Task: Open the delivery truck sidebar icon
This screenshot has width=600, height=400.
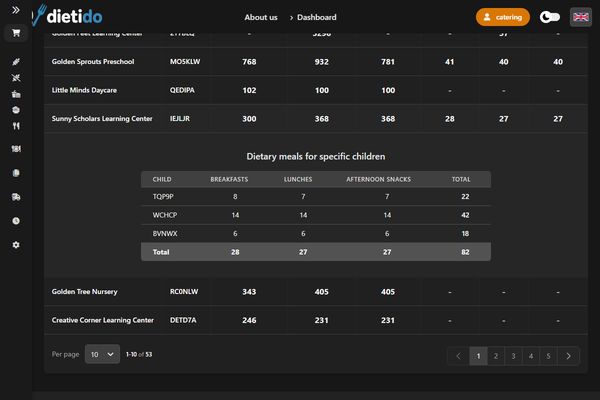Action: (x=15, y=197)
